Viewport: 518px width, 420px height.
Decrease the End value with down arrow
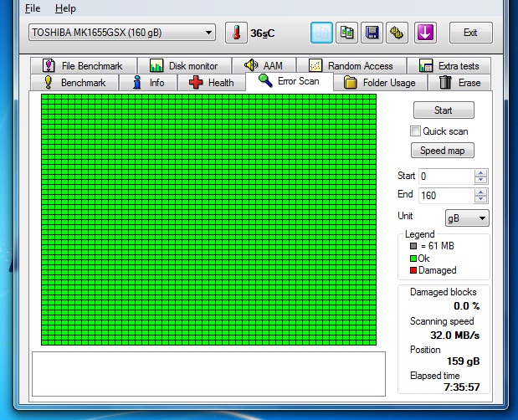click(480, 199)
